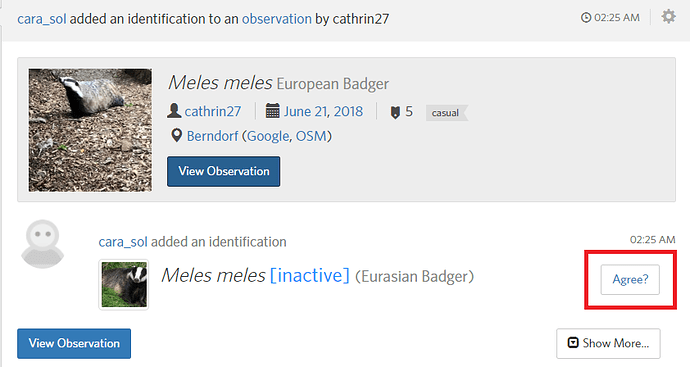Click the identifications shield icon showing 5
Viewport: 690px width, 367px height.
395,112
